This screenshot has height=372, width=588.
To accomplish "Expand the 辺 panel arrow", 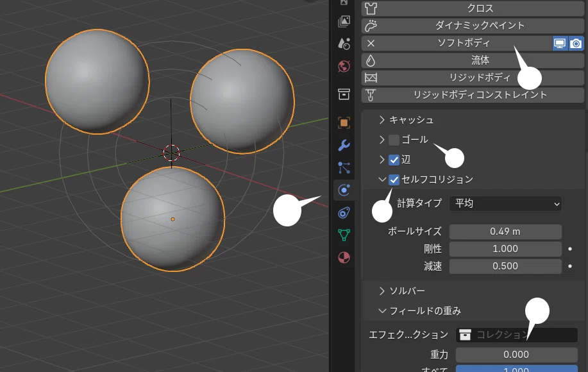I will tap(382, 160).
